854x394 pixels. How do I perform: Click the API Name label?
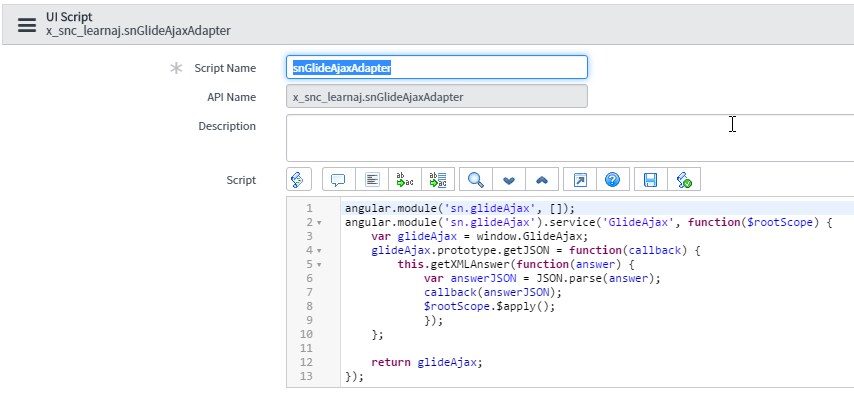231,97
